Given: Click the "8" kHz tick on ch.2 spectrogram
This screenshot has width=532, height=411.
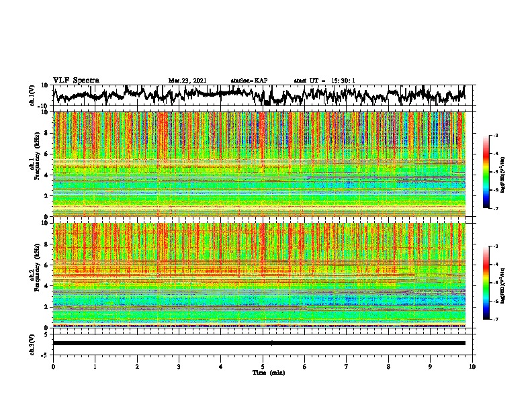Looking at the screenshot, I should tap(46, 244).
